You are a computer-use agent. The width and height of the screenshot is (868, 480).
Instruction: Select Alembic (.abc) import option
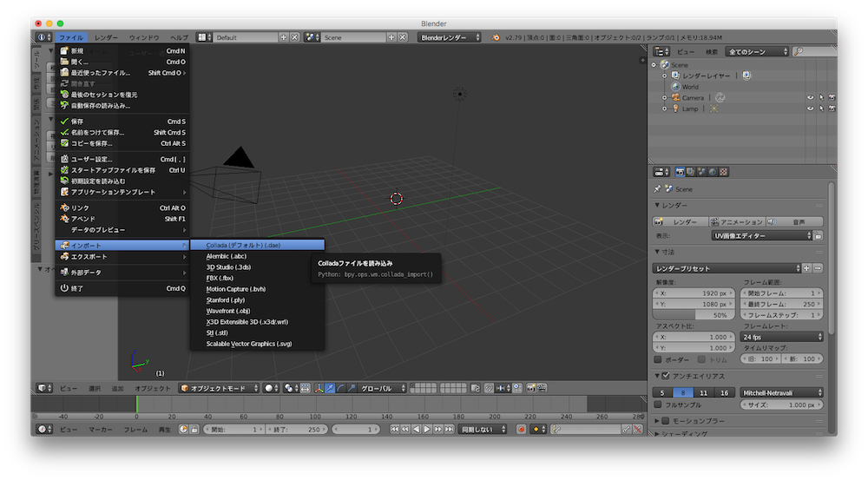click(x=258, y=256)
